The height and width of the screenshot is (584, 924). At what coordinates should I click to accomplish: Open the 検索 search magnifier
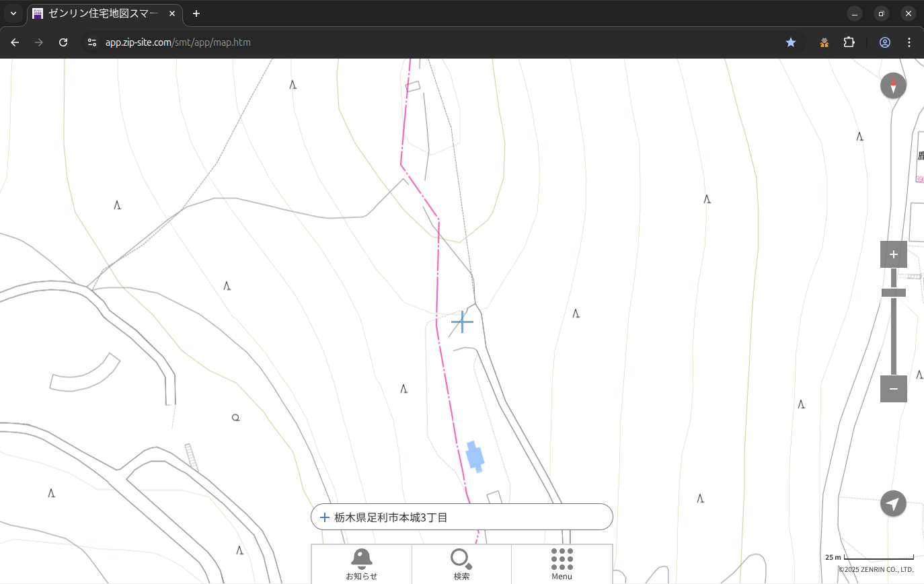[461, 564]
